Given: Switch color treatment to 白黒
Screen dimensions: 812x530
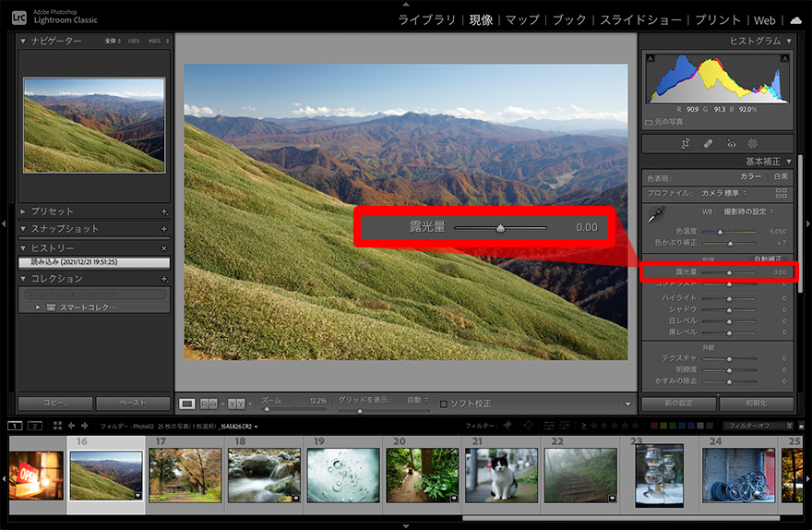Looking at the screenshot, I should 781,176.
